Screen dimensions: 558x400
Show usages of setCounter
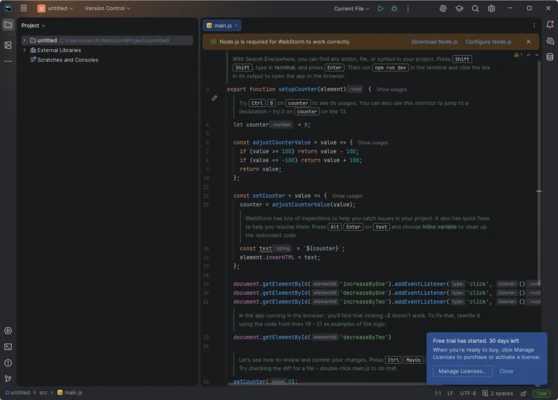click(347, 196)
